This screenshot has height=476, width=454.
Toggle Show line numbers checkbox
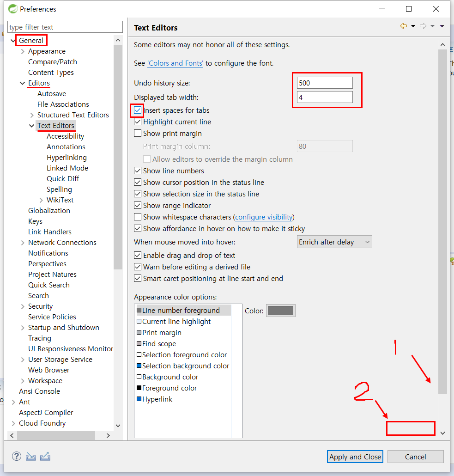(x=138, y=171)
